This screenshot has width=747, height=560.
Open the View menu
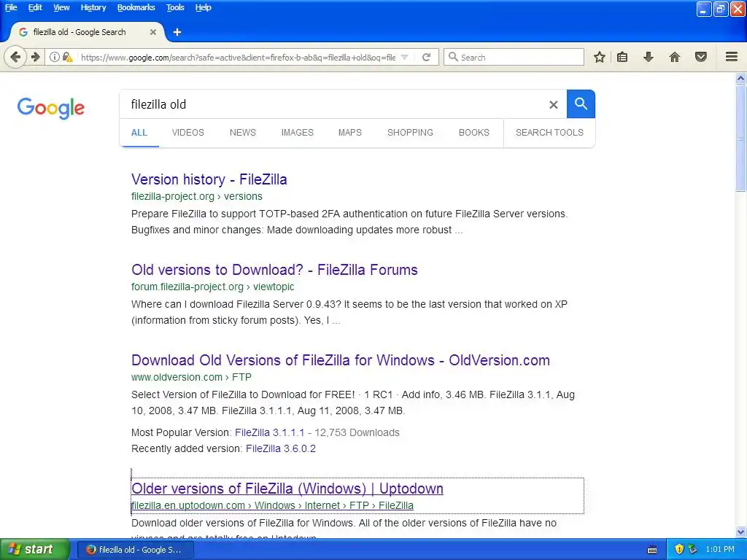[x=61, y=7]
